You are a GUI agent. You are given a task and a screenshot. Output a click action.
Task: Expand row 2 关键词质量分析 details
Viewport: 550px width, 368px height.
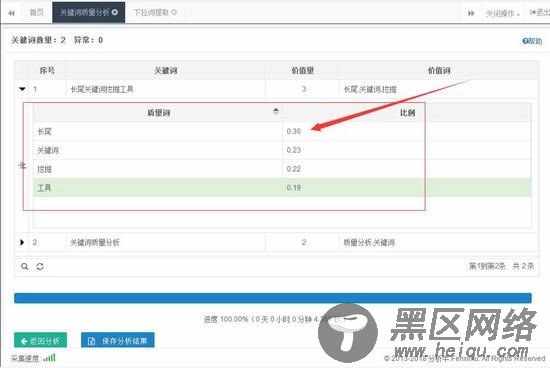click(22, 242)
